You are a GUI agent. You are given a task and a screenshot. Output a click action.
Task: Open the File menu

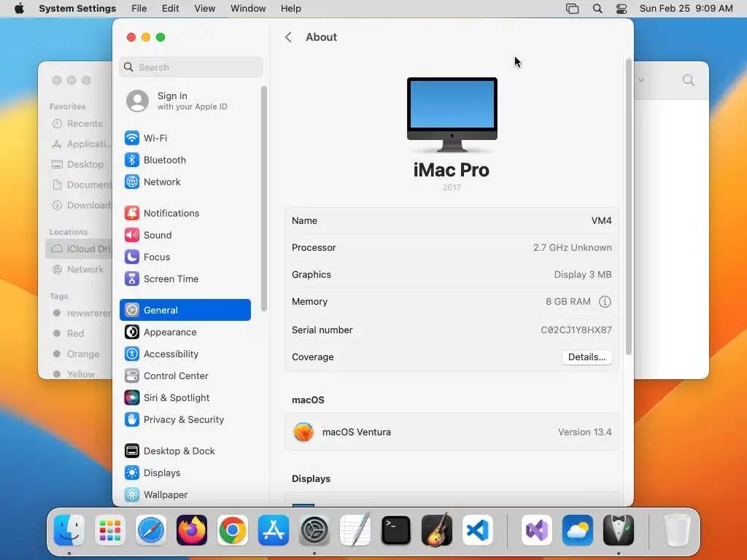pos(139,9)
